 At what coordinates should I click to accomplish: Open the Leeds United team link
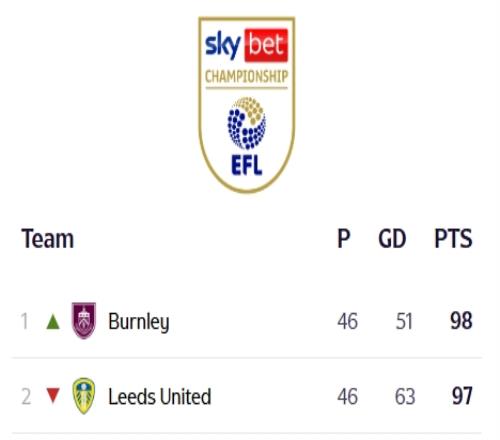click(x=160, y=396)
